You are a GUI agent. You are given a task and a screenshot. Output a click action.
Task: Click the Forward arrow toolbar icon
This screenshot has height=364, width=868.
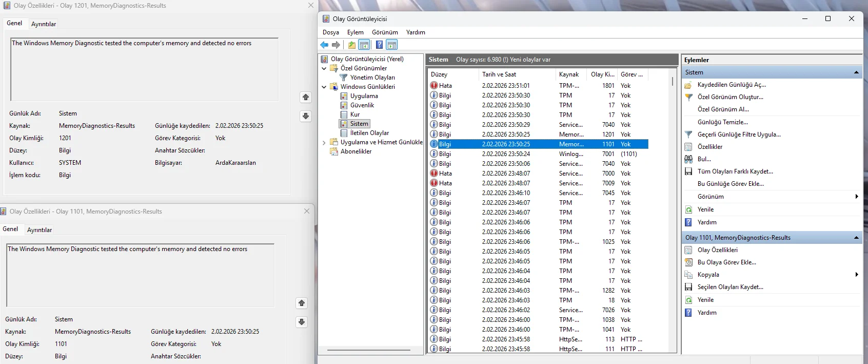pos(336,45)
